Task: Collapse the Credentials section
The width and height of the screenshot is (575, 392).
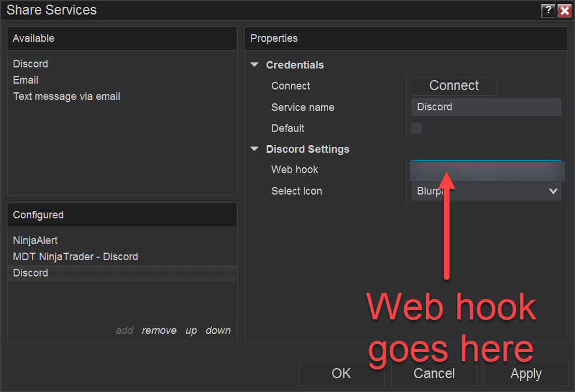Action: point(254,64)
